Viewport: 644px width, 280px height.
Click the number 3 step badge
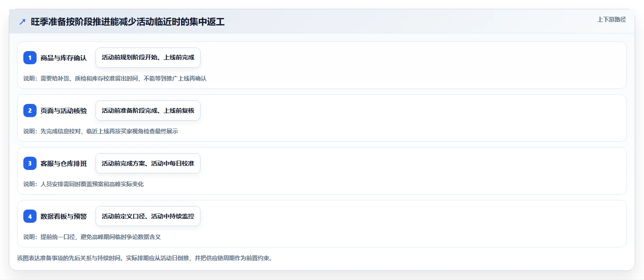(30, 163)
